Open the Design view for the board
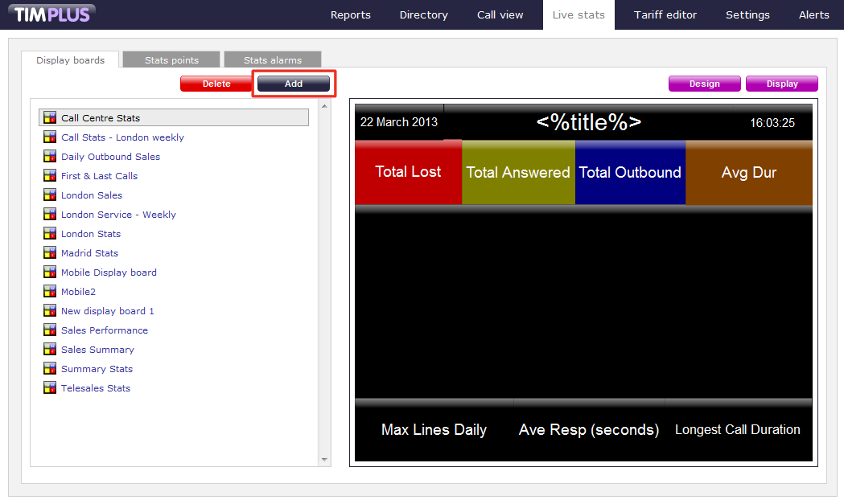 click(704, 84)
